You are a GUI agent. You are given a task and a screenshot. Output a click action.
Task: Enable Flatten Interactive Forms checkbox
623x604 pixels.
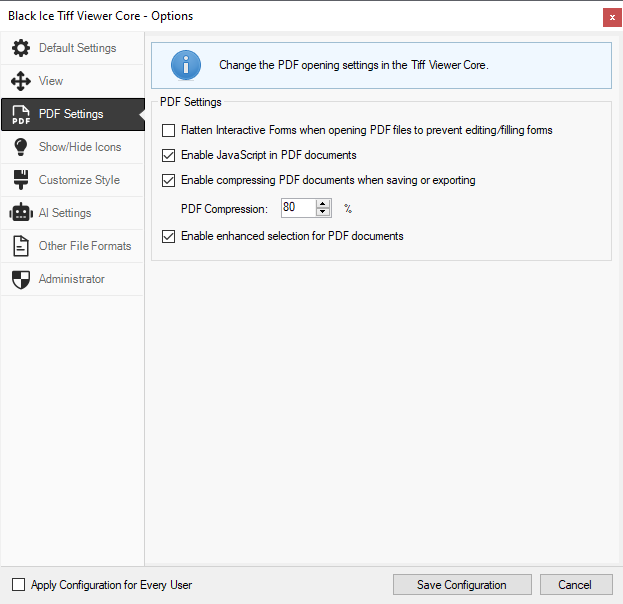(x=168, y=130)
